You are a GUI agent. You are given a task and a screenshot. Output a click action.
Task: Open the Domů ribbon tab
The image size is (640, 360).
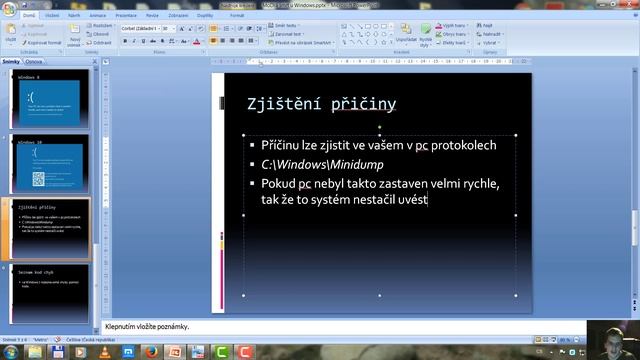pos(29,16)
